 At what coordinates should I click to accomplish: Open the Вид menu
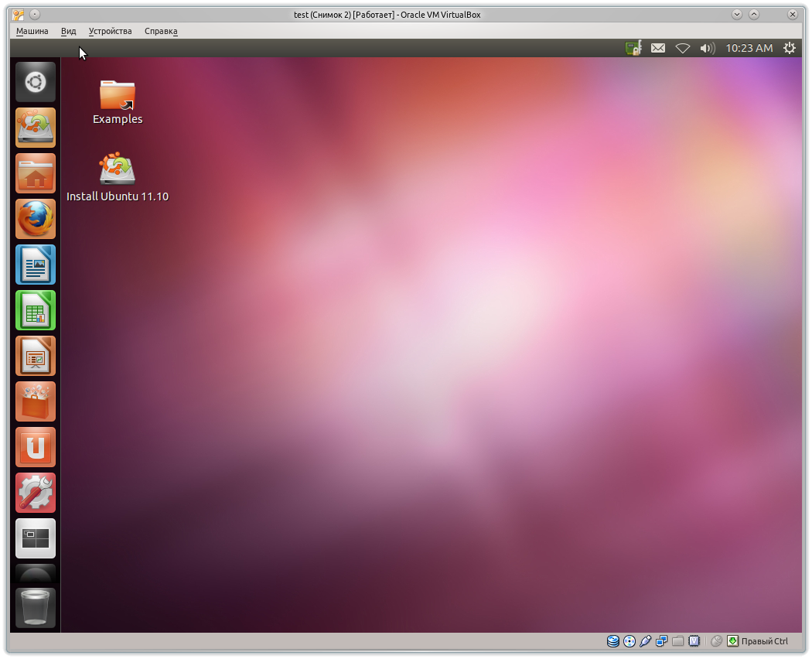click(68, 31)
